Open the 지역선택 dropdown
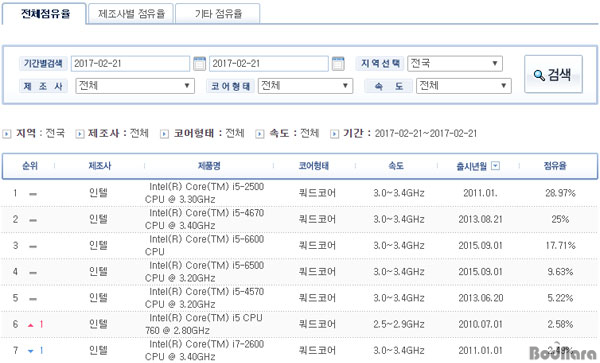This screenshot has width=600, height=363. coord(455,63)
